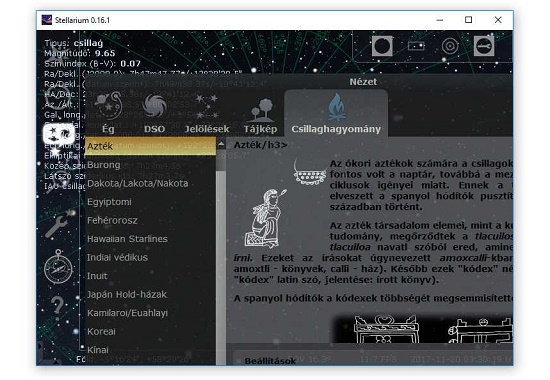Click the list scrollbar up arrow
Screen dimensions: 550x380
[221, 144]
